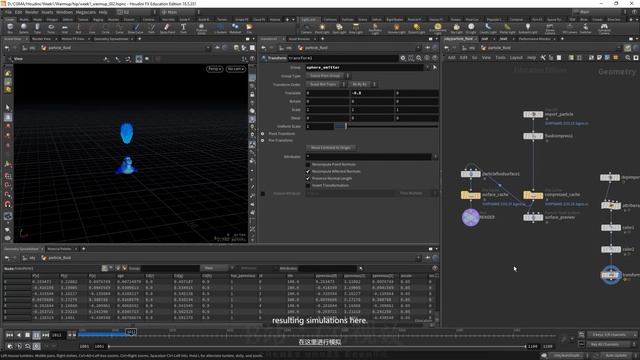Open the Help menu in main menu bar
Image resolution: width=640 pixels, height=360 pixels.
point(103,12)
